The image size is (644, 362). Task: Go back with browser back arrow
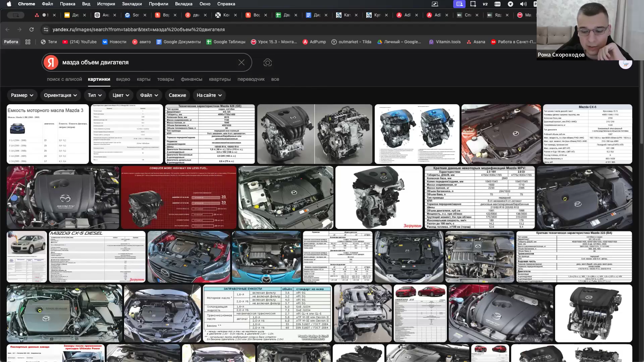pyautogui.click(x=7, y=29)
